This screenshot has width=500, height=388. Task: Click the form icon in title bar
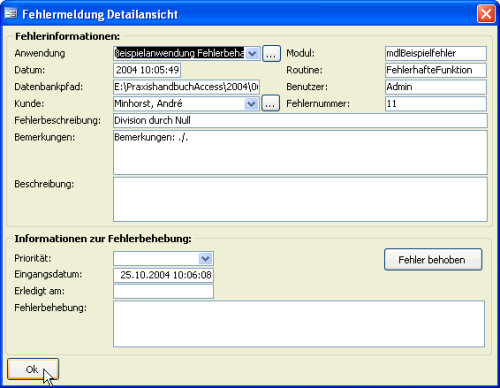11,14
